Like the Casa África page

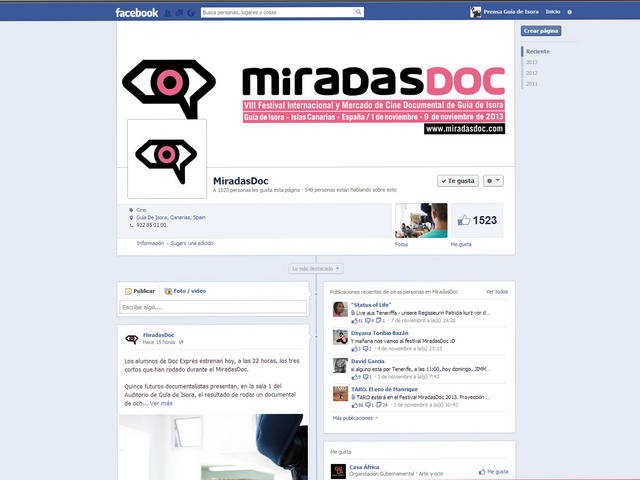[494, 471]
